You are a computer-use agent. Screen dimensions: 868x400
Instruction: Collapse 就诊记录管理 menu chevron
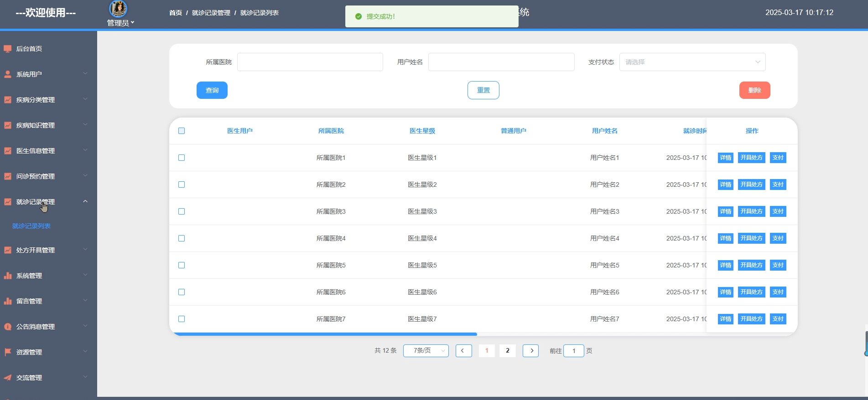coord(85,201)
